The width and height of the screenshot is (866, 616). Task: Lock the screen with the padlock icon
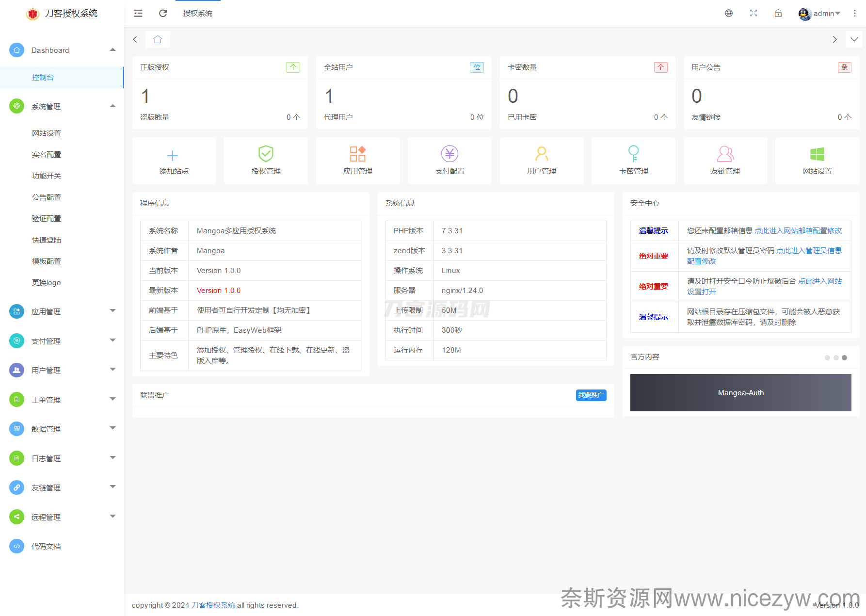778,14
